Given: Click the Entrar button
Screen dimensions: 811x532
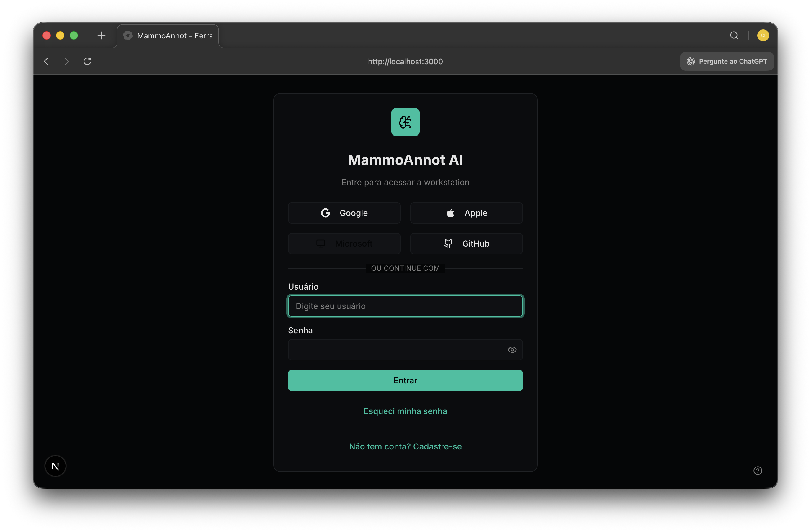Looking at the screenshot, I should [x=405, y=380].
